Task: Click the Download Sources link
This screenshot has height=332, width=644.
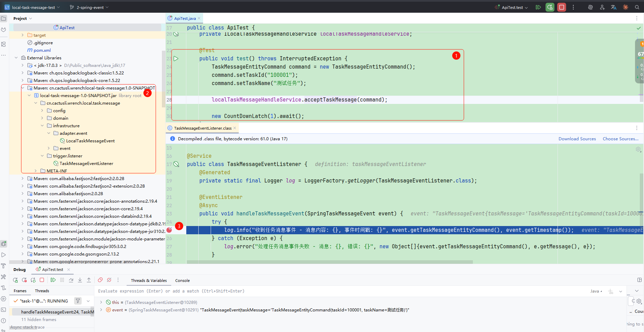Action: pyautogui.click(x=577, y=139)
